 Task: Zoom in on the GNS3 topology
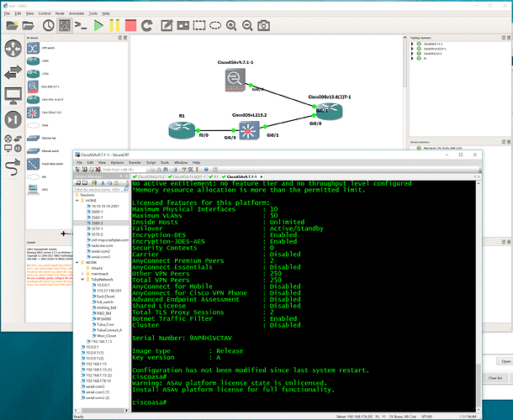point(231,25)
